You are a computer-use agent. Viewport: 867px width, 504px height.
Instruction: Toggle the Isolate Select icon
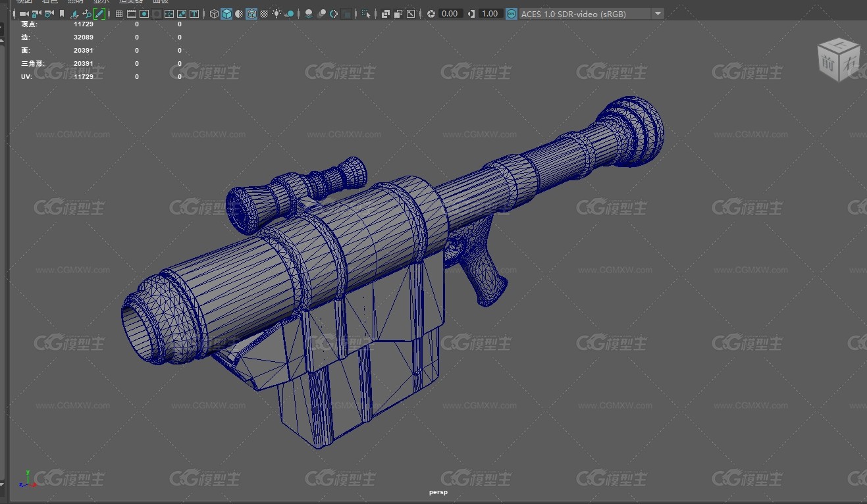pos(365,14)
